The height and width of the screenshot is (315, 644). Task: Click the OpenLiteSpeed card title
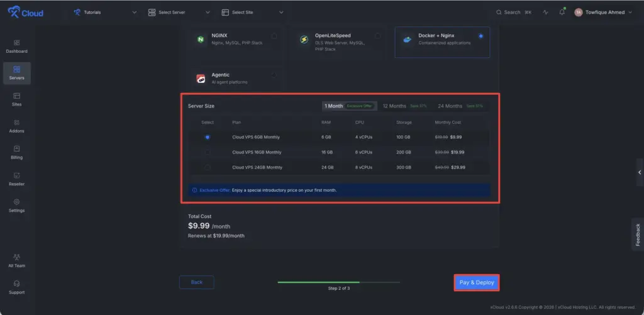click(333, 36)
